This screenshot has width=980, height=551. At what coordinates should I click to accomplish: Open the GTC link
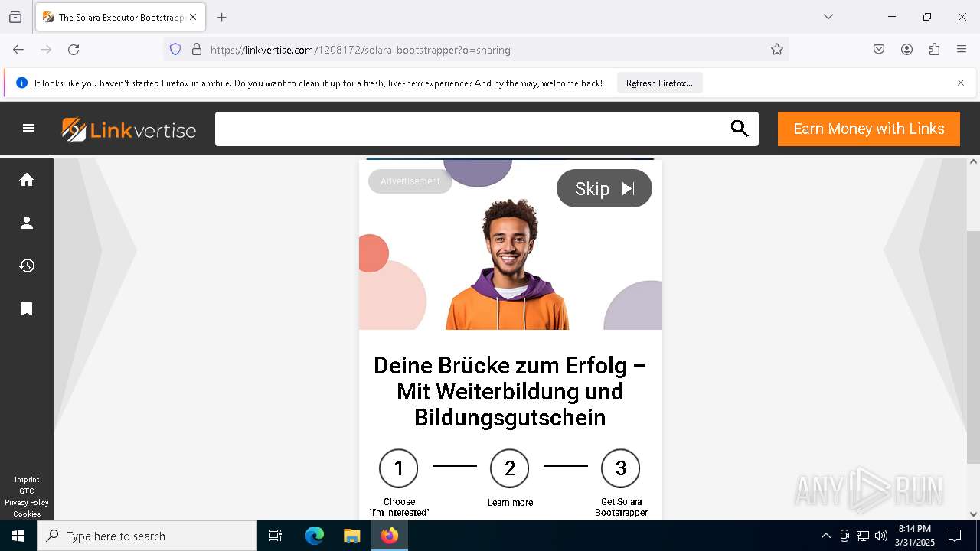[x=27, y=491]
